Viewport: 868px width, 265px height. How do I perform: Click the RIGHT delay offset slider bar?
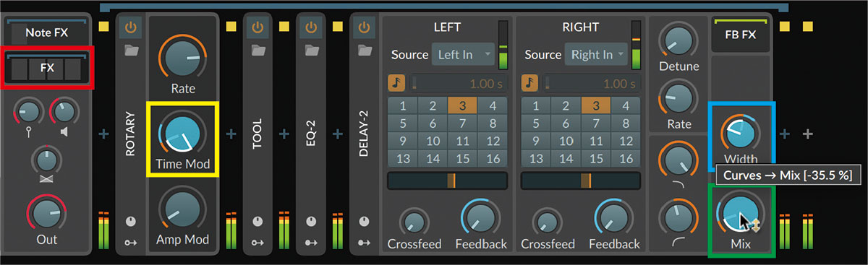tap(580, 181)
